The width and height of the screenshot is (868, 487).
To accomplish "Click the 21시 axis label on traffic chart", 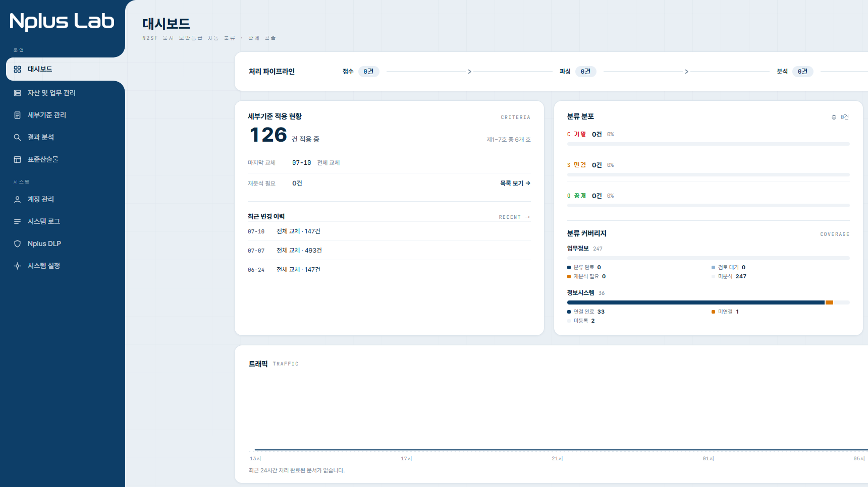I will pos(557,459).
